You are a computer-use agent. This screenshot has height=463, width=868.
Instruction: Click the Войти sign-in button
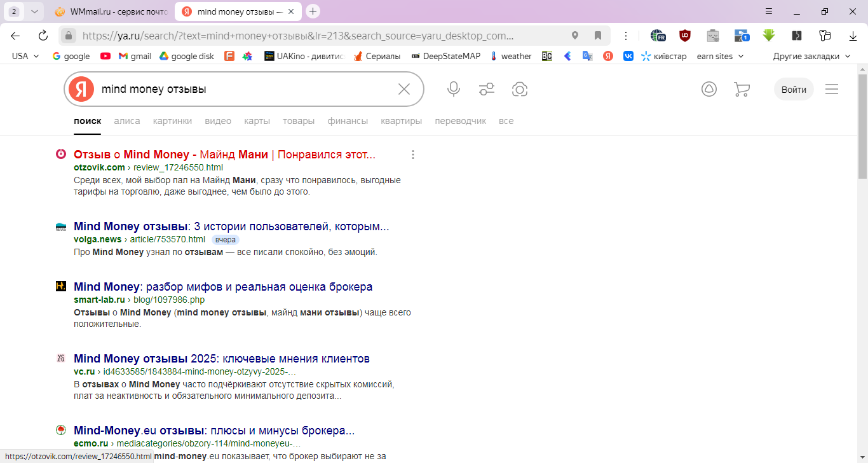794,89
